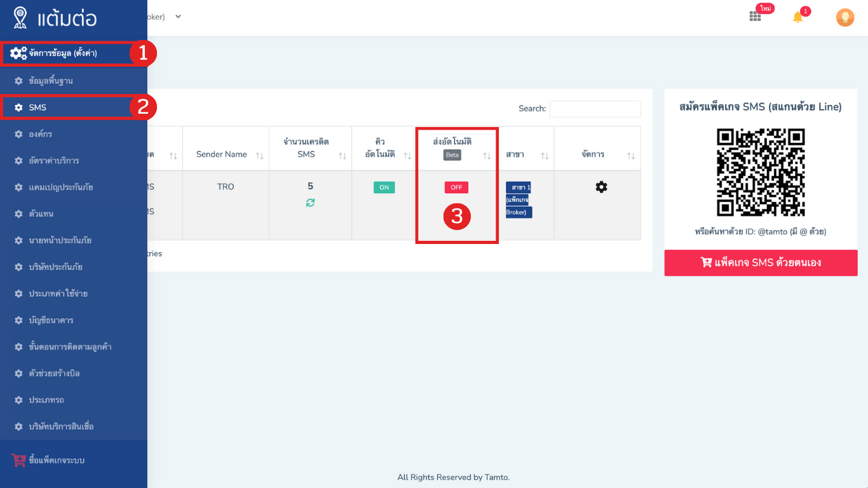This screenshot has height=488, width=868.
Task: Click the แพ็คเกจ SMS ด้วยตนเอง button
Action: (761, 262)
